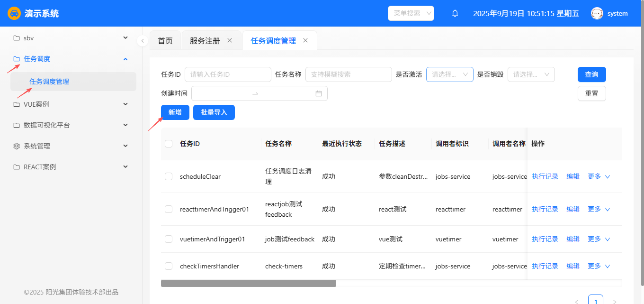Click the 系统管理 gear icon

pyautogui.click(x=17, y=146)
